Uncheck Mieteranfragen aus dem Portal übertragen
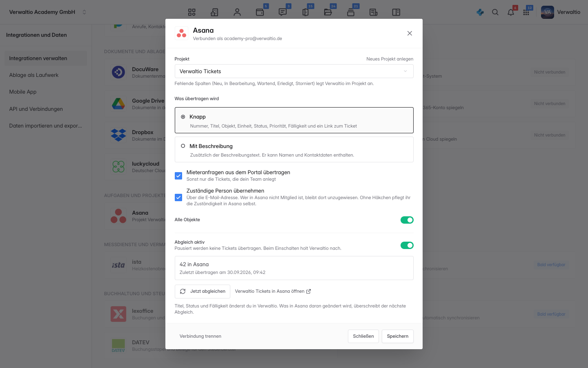 178,176
